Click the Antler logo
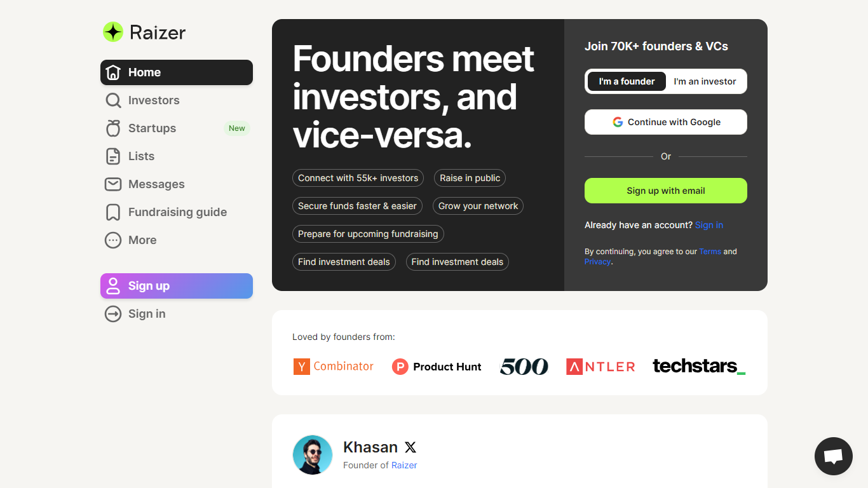Viewport: 868px width, 488px height. (600, 367)
